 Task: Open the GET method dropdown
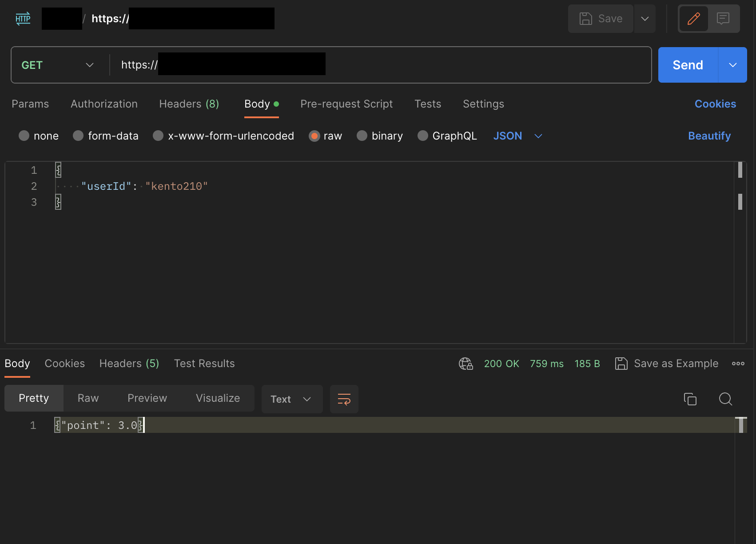(x=58, y=65)
